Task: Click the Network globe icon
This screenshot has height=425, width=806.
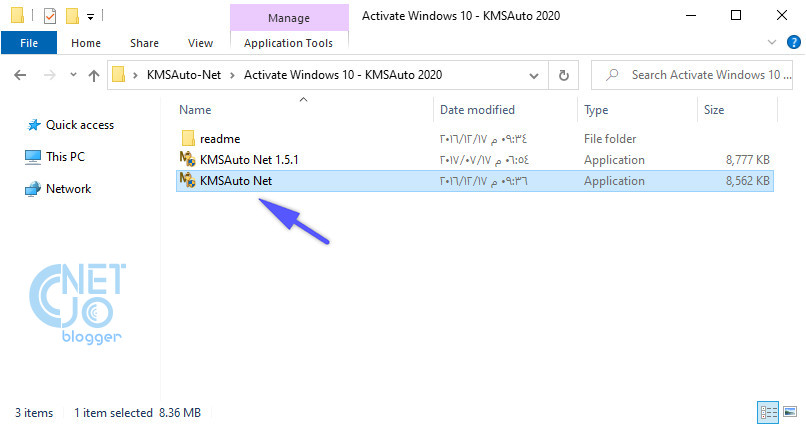Action: [33, 189]
